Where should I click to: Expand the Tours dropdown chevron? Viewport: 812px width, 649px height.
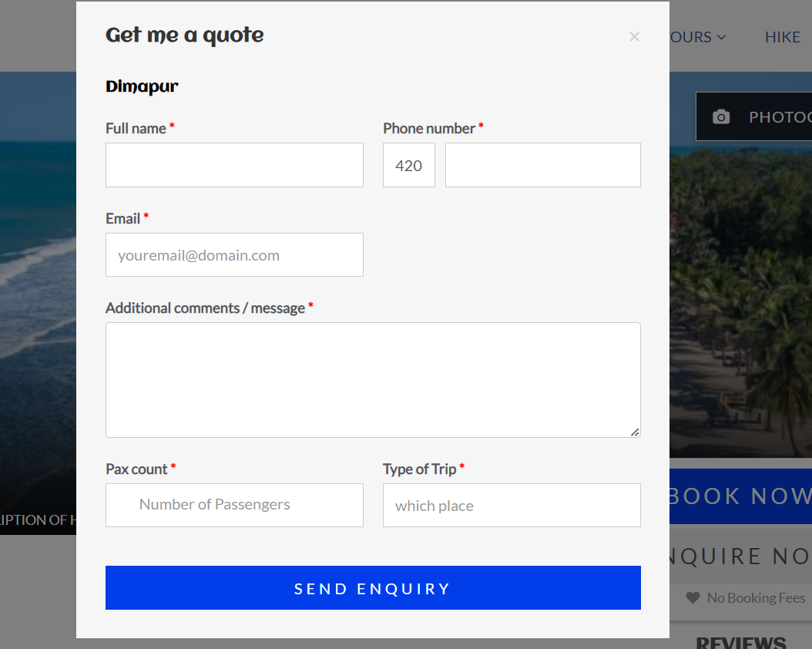pyautogui.click(x=721, y=37)
